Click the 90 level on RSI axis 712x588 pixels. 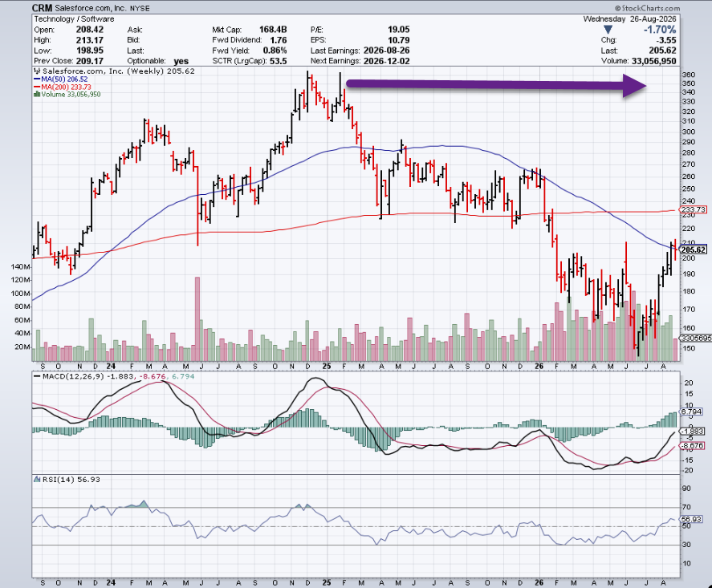[686, 489]
